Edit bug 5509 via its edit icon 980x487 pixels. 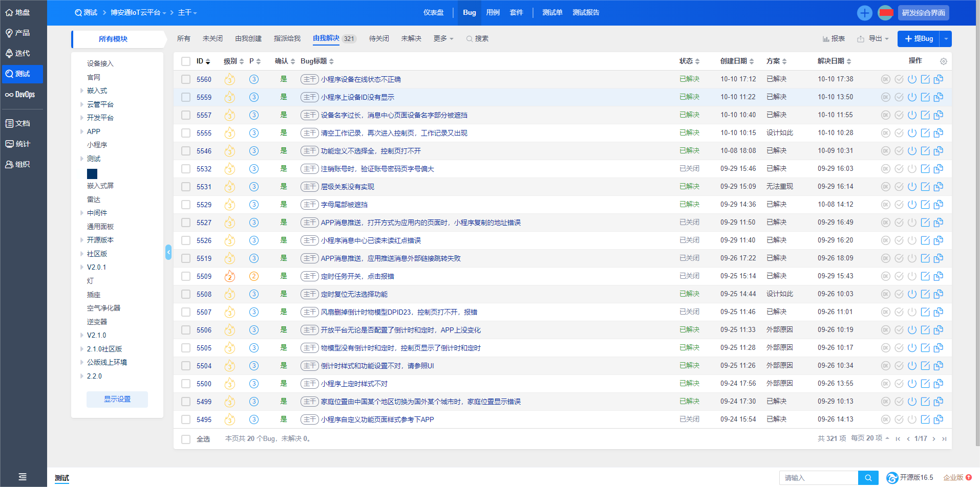tap(925, 276)
